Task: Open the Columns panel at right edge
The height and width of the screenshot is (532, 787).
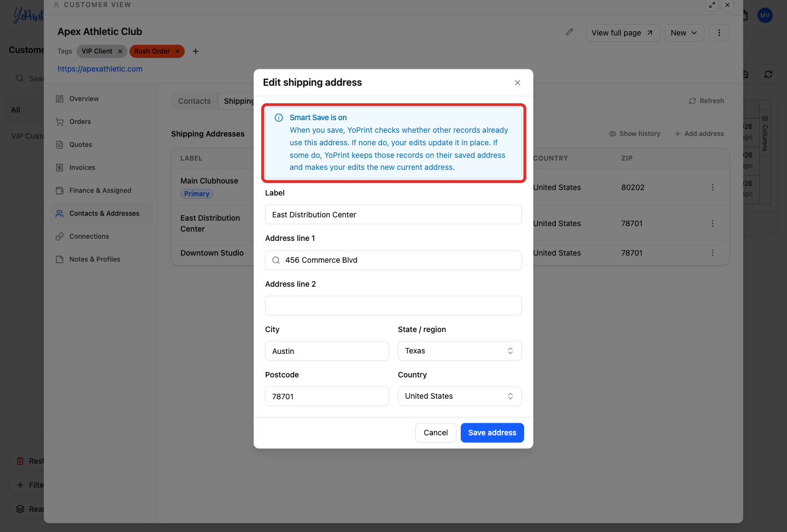Action: 765,134
